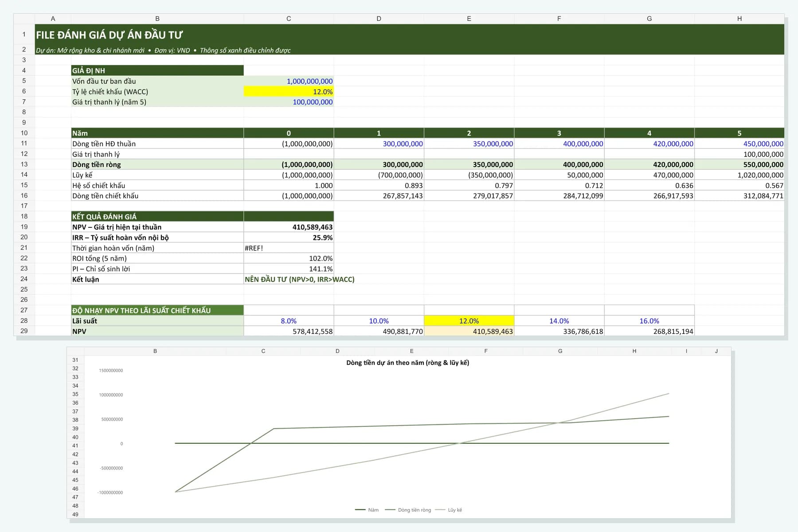Viewport: 798px width, 532px height.
Task: Click NPV value 268,815,194
Action: [x=649, y=331]
